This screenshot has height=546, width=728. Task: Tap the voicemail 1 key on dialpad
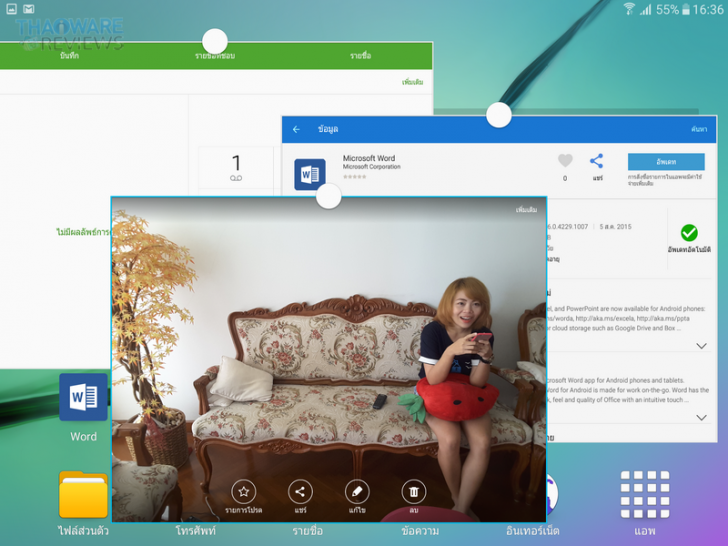click(x=236, y=168)
